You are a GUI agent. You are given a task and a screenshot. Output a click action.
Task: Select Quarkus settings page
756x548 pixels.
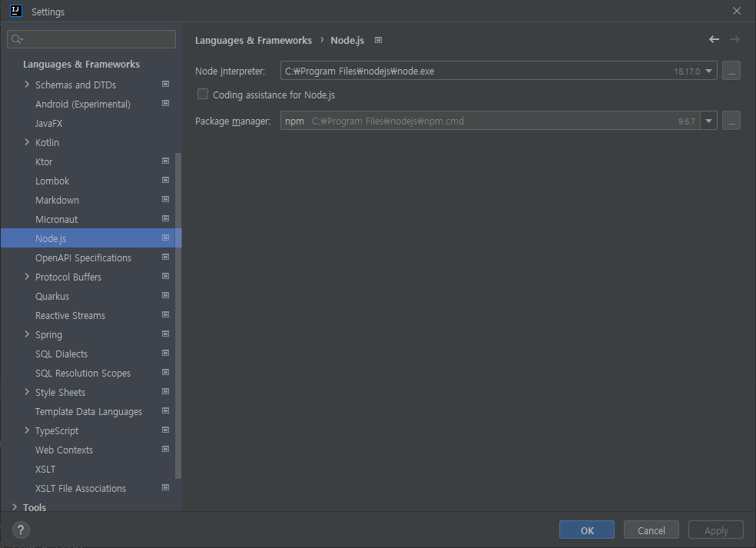click(52, 296)
